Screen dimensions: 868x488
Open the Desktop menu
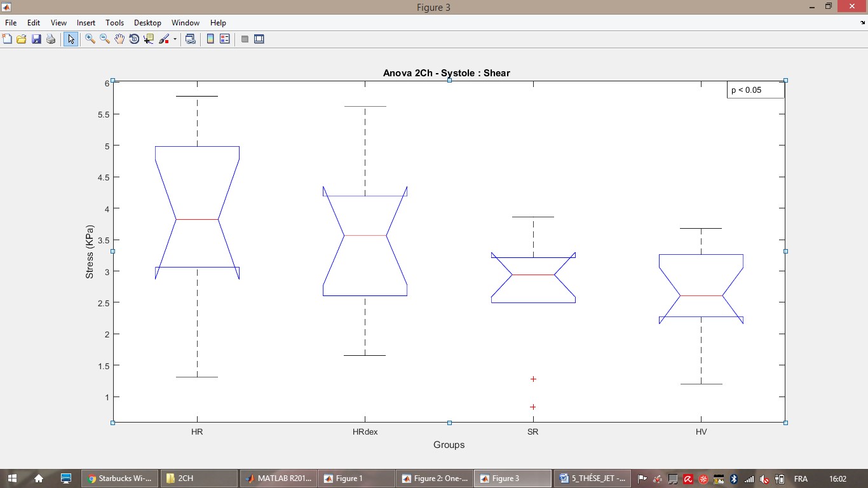coord(147,23)
